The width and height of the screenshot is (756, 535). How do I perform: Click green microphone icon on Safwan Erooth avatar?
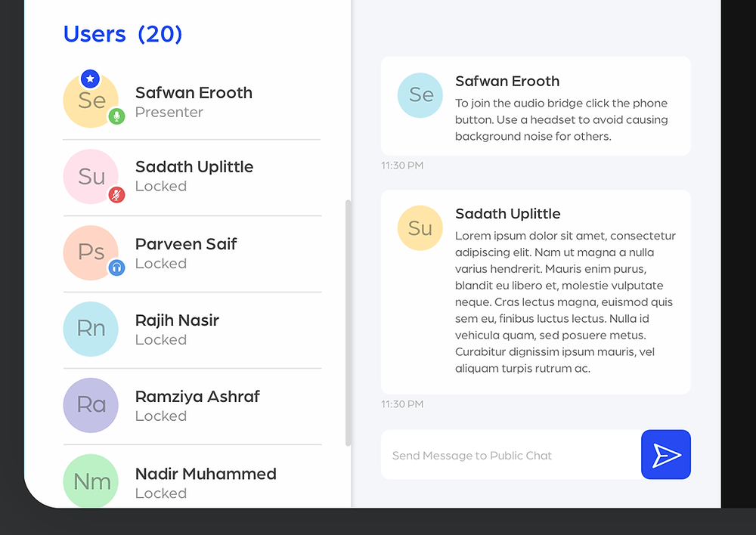point(116,116)
